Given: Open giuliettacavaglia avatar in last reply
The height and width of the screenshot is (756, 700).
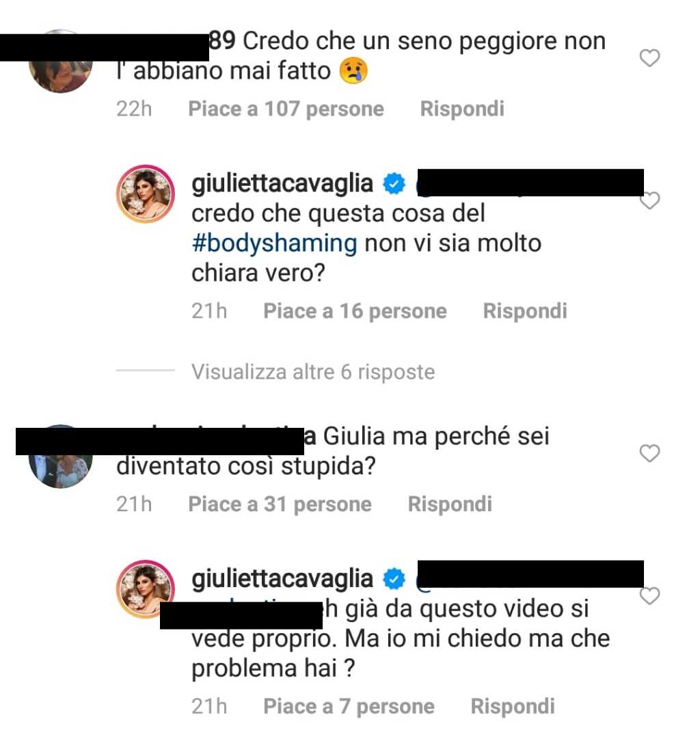Looking at the screenshot, I should 146,589.
